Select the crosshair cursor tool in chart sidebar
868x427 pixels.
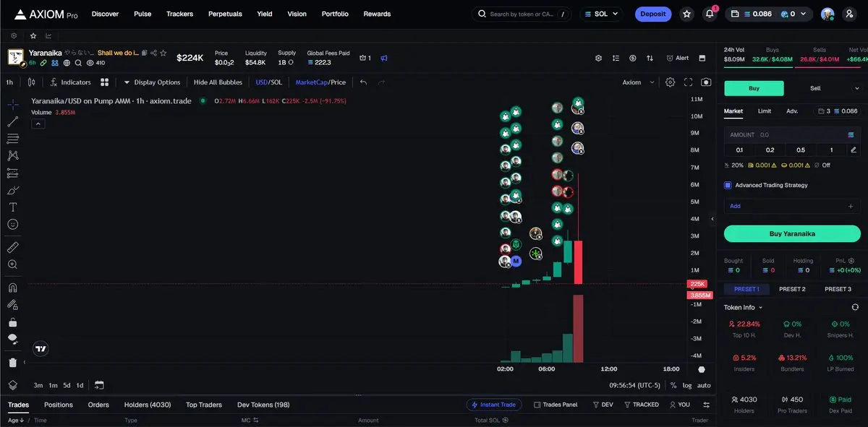coord(13,105)
